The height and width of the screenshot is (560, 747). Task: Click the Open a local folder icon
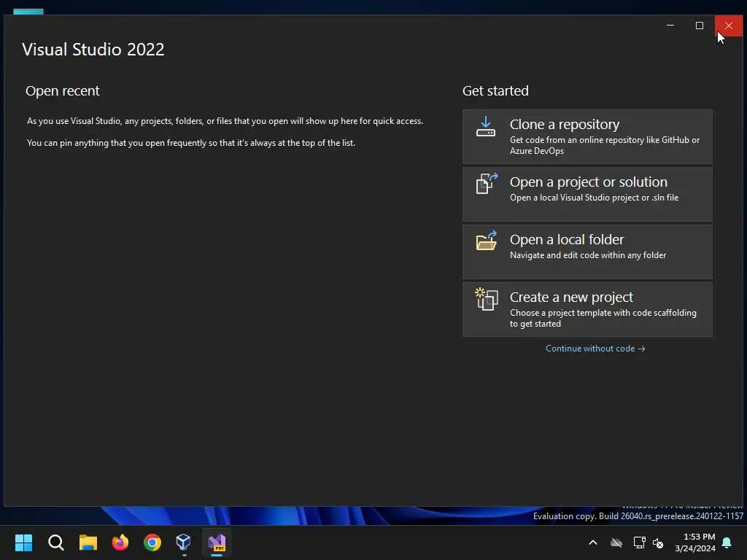tap(487, 241)
